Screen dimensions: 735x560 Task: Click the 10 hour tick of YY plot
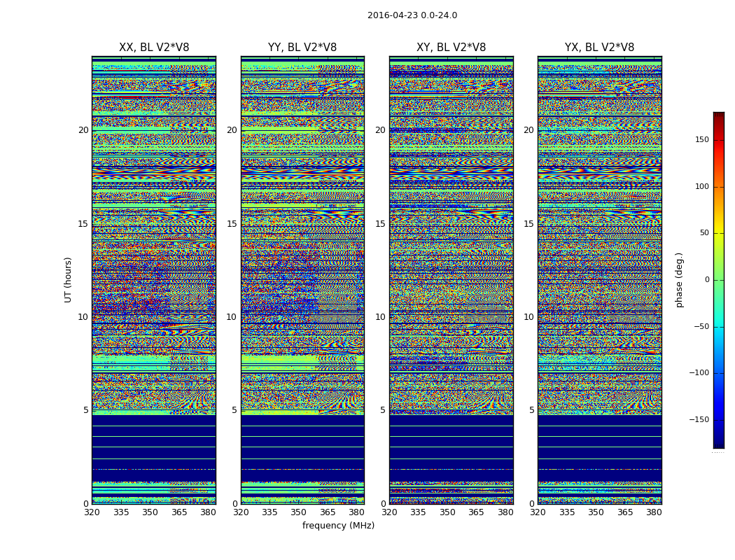pyautogui.click(x=232, y=317)
